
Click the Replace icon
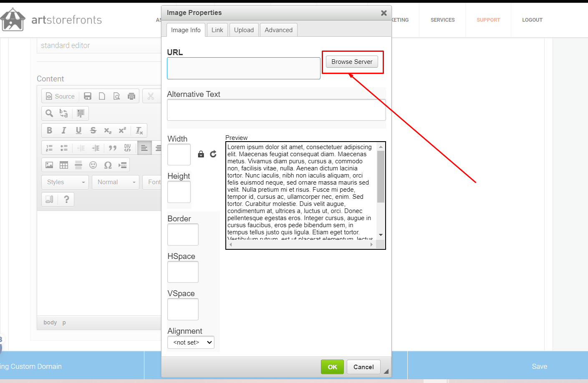pos(63,113)
